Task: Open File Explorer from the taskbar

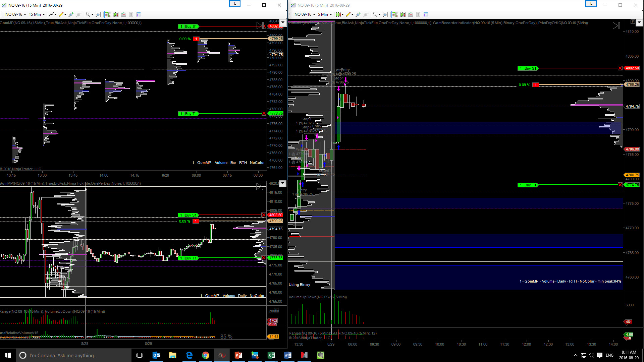Action: [x=173, y=355]
